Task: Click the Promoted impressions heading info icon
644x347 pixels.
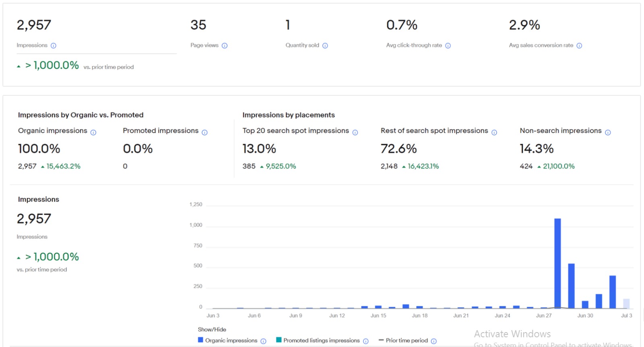Action: (204, 132)
